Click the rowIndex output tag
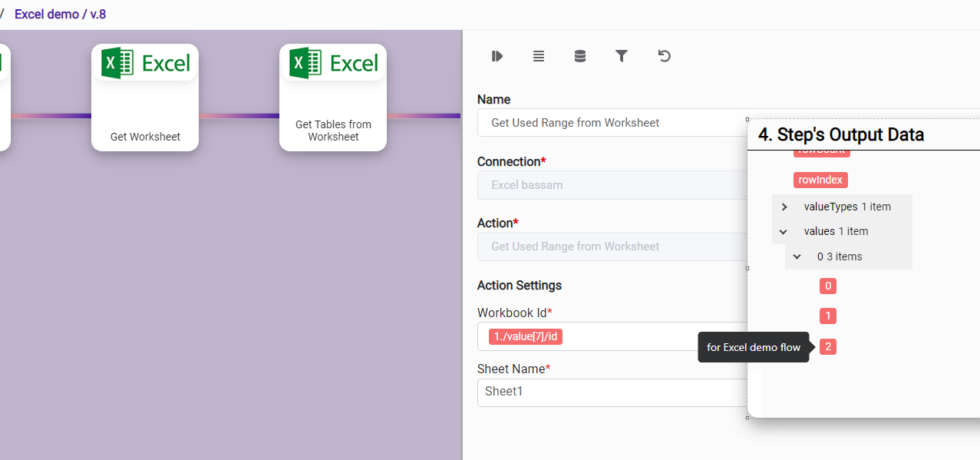Image resolution: width=980 pixels, height=460 pixels. (x=820, y=180)
